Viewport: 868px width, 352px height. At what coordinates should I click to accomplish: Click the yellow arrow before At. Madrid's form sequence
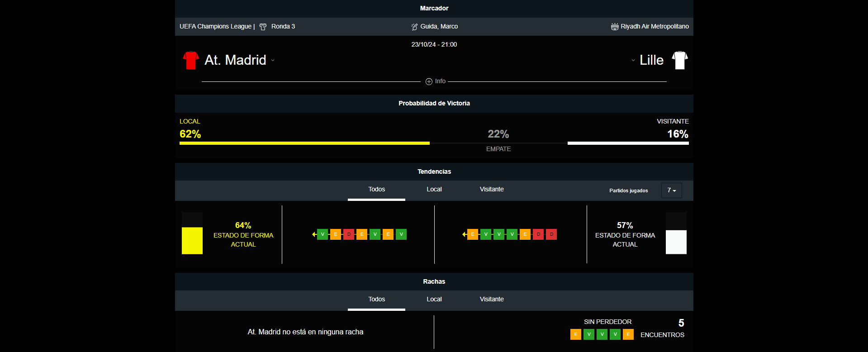click(314, 234)
